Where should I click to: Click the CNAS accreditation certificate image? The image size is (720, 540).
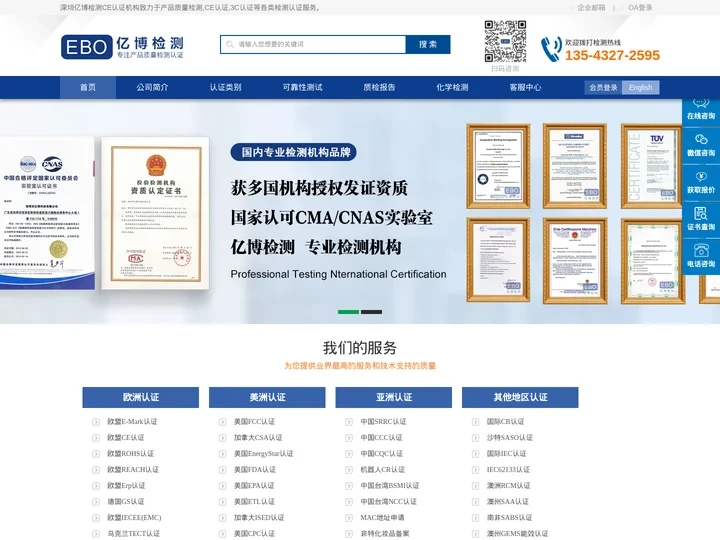tap(47, 213)
